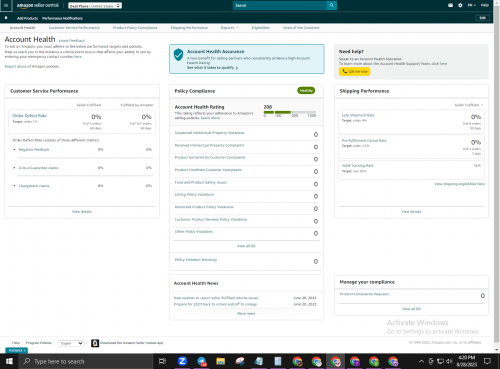Viewport: 500px width, 369px height.
Task: Click View shipping eligibilities here link
Action: pyautogui.click(x=459, y=184)
